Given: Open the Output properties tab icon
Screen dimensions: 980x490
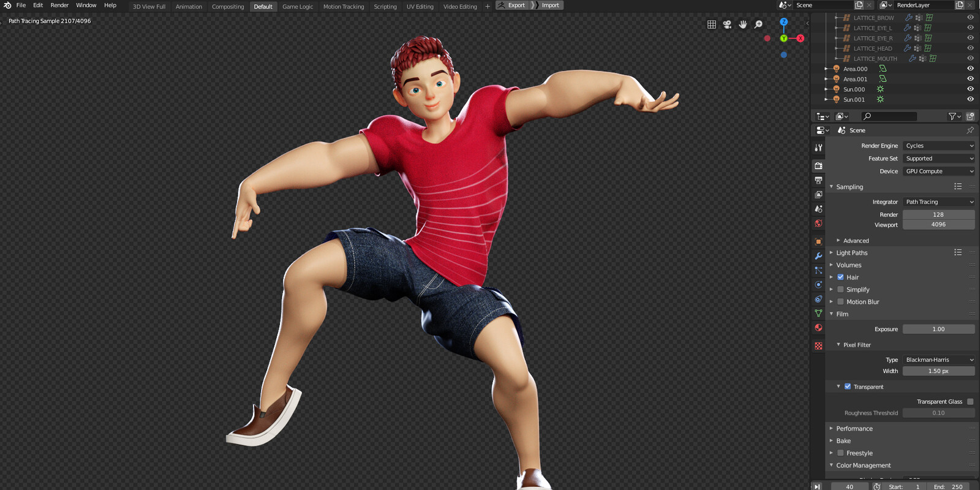Looking at the screenshot, I should point(818,180).
